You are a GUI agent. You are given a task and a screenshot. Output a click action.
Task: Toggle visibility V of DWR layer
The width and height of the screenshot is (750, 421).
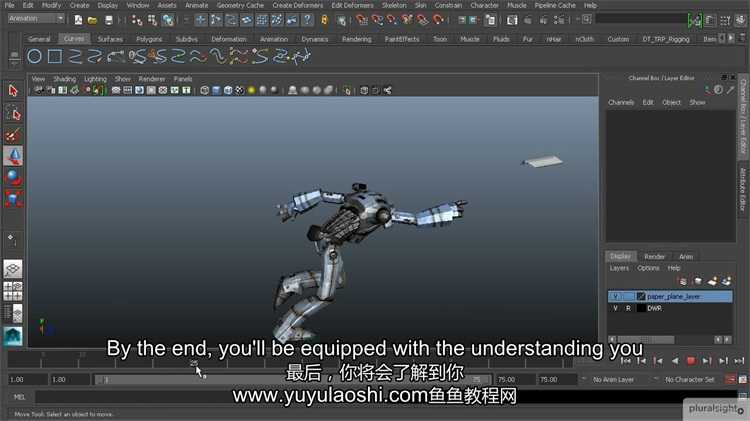point(616,309)
